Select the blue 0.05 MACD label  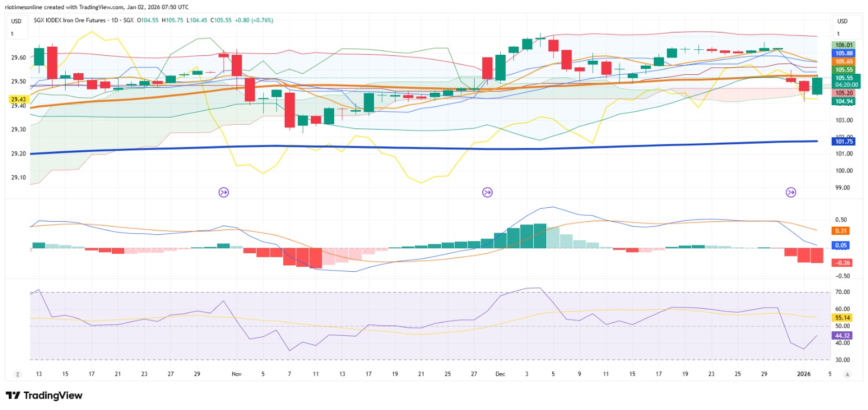coord(841,246)
